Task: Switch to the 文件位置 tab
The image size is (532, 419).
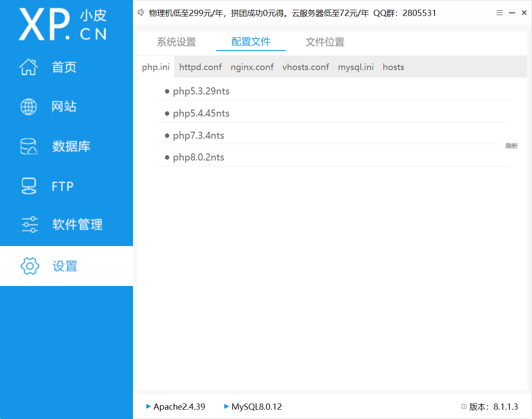Action: 325,42
